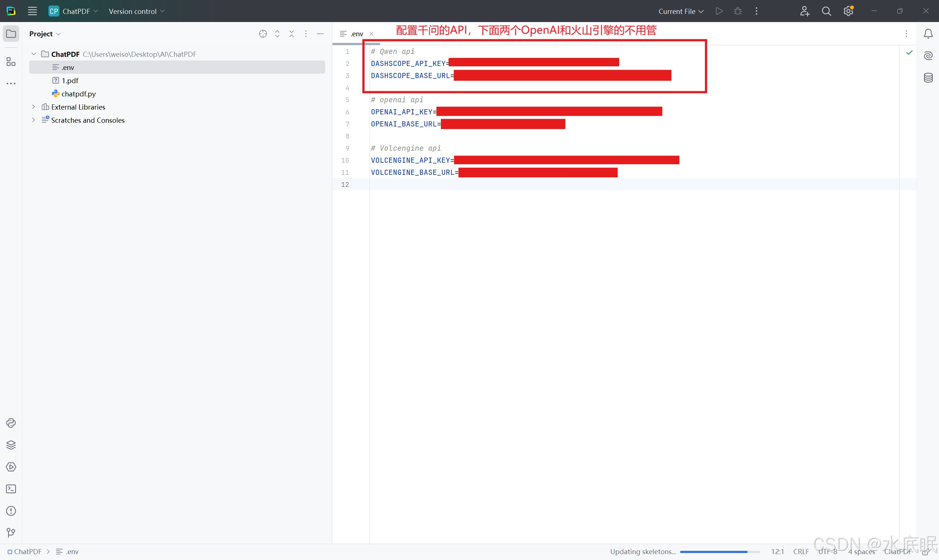Select opened file crosshair icon
The image size is (939, 560).
click(263, 34)
